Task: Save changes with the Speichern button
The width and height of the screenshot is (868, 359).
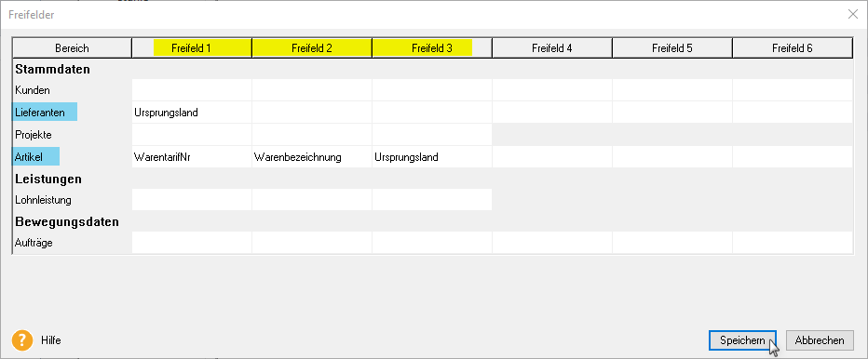Action: click(742, 340)
